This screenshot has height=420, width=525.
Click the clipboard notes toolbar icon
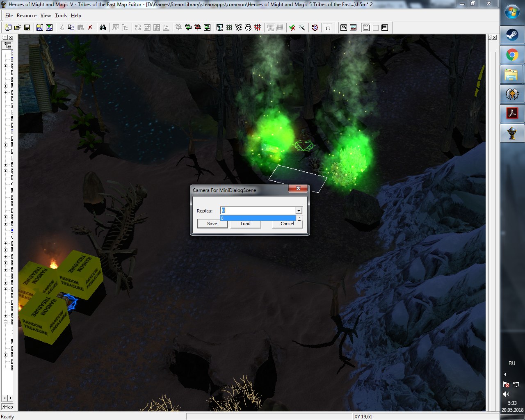tap(366, 27)
